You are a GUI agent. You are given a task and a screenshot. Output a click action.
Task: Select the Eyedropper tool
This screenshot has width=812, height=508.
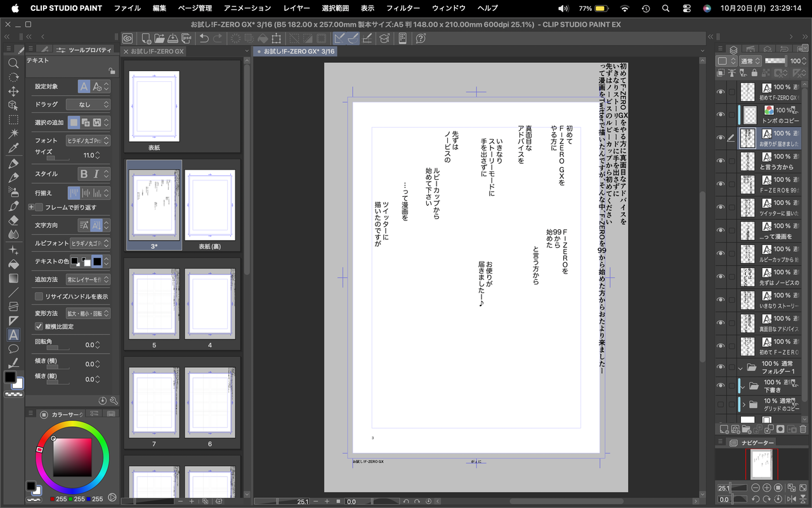pos(13,148)
